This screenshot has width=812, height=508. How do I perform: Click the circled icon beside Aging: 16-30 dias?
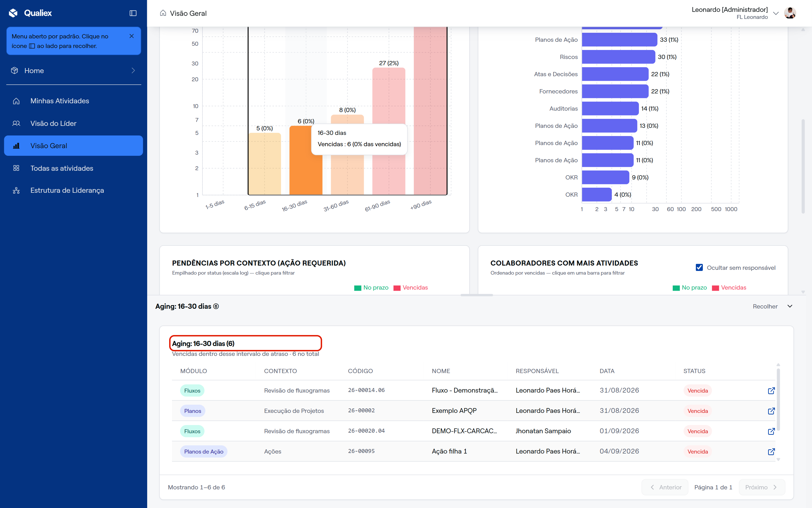216,306
